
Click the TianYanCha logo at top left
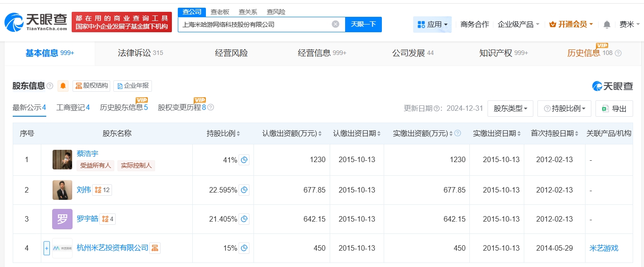(35, 21)
